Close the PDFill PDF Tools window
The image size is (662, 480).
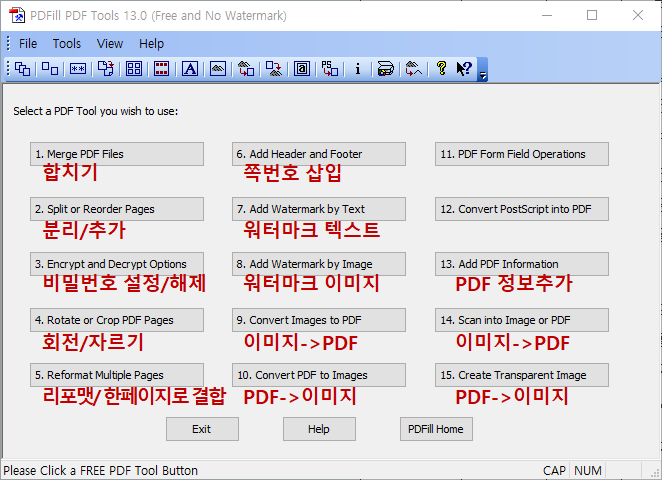[x=638, y=16]
